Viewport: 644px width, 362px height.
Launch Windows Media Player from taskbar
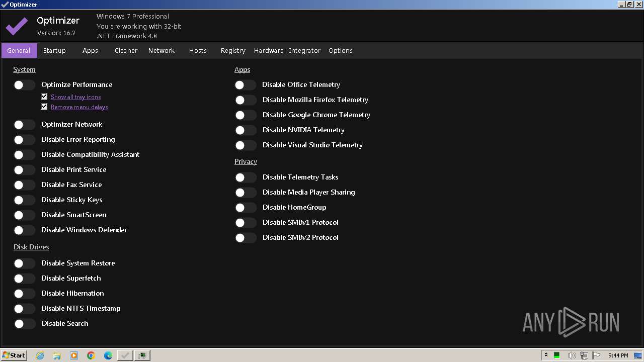(74, 355)
